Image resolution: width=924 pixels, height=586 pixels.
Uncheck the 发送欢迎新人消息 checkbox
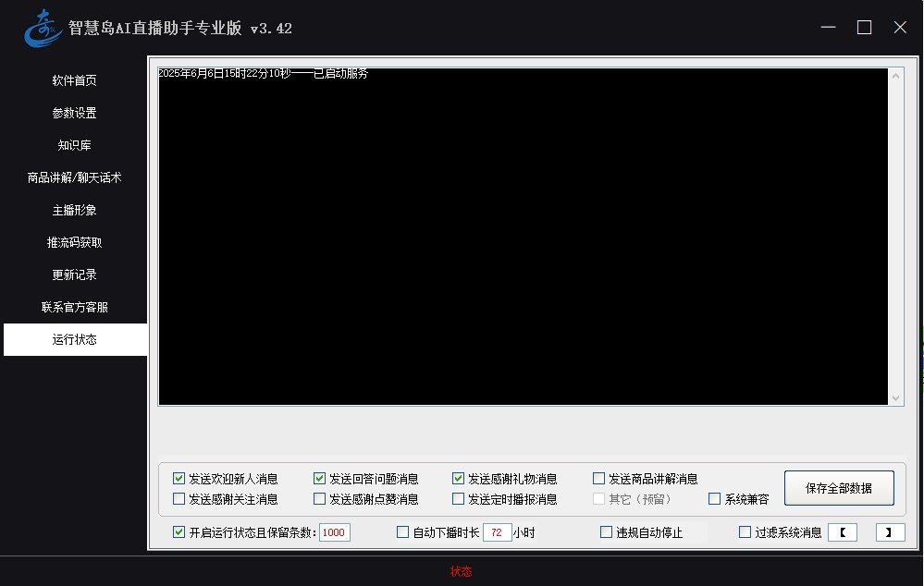[179, 479]
